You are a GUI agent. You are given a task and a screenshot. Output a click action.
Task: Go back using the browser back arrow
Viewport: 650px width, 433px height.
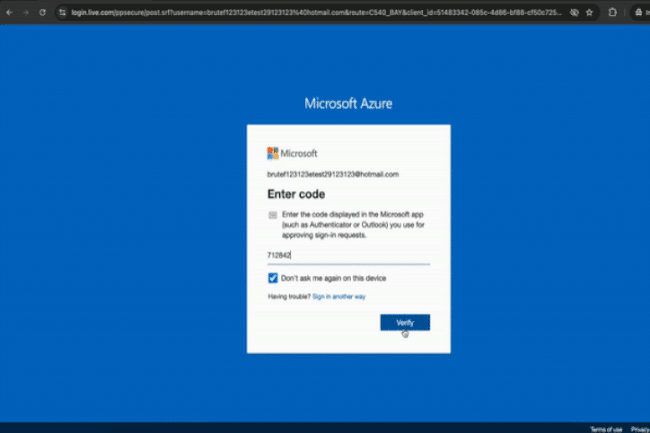pos(9,12)
